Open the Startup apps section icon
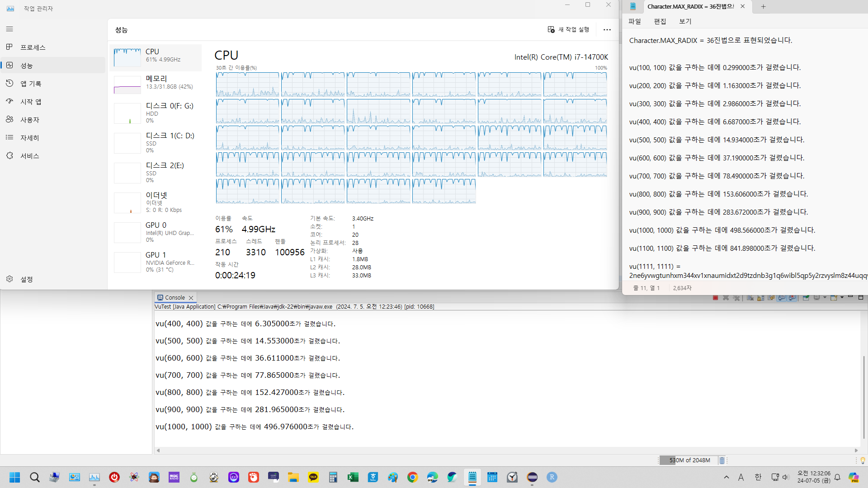This screenshot has height=488, width=868. click(9, 101)
